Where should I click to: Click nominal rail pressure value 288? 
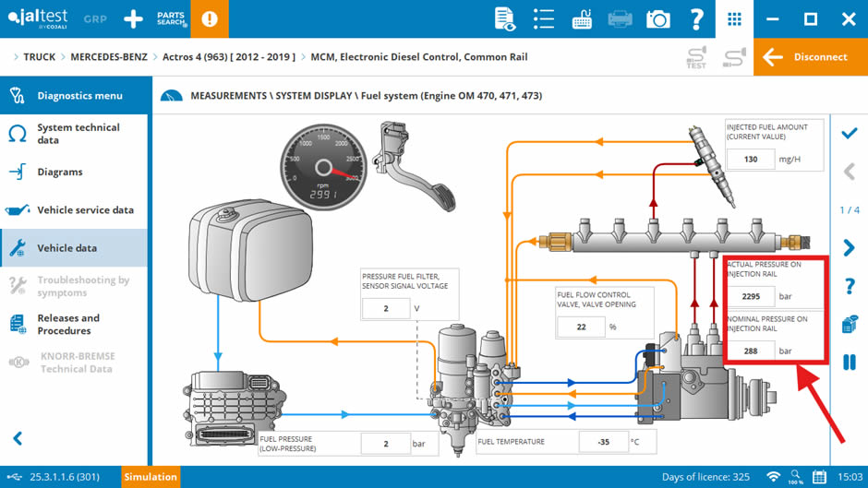pyautogui.click(x=751, y=351)
